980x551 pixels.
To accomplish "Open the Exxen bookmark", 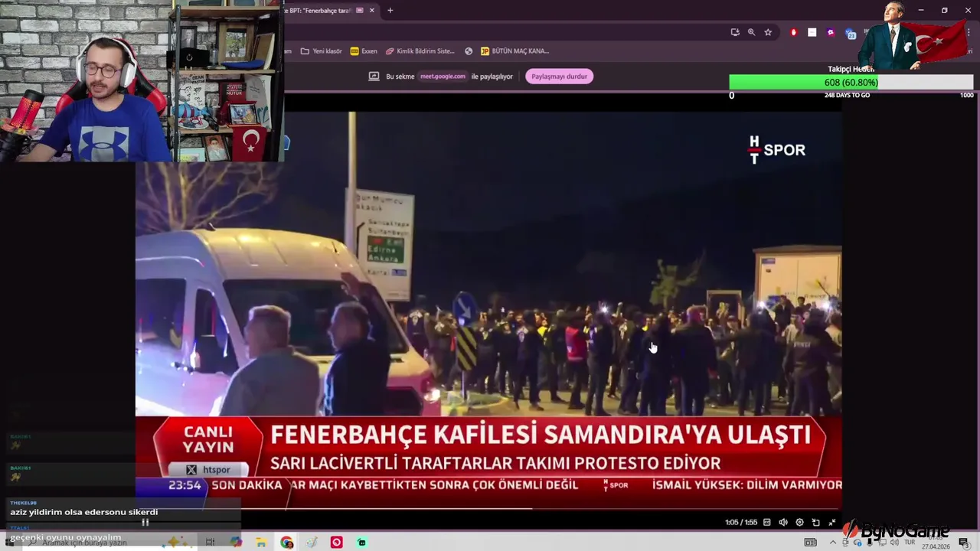I will (364, 51).
